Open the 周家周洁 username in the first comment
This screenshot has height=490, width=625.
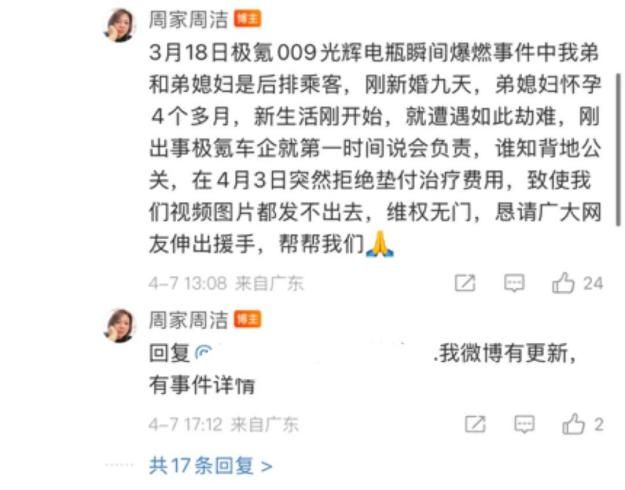pyautogui.click(x=188, y=20)
